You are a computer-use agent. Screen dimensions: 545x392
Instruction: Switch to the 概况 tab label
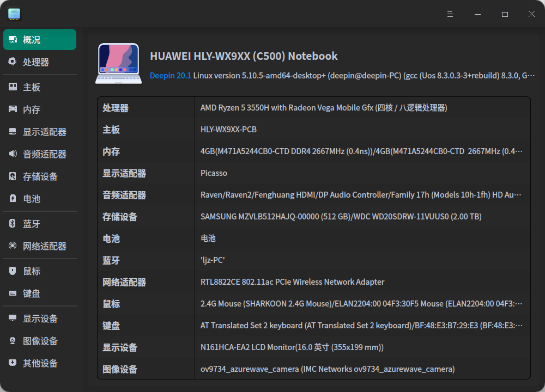[32, 40]
